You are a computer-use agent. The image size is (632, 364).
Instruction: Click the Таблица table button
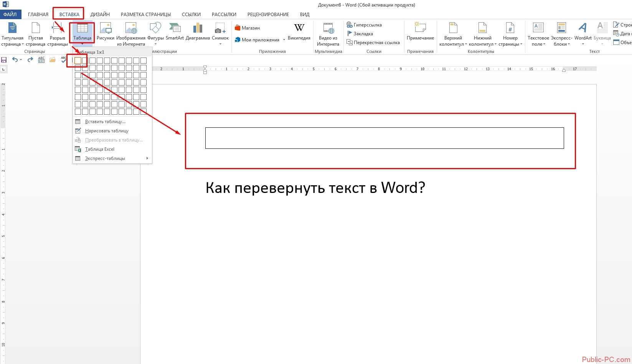[82, 33]
